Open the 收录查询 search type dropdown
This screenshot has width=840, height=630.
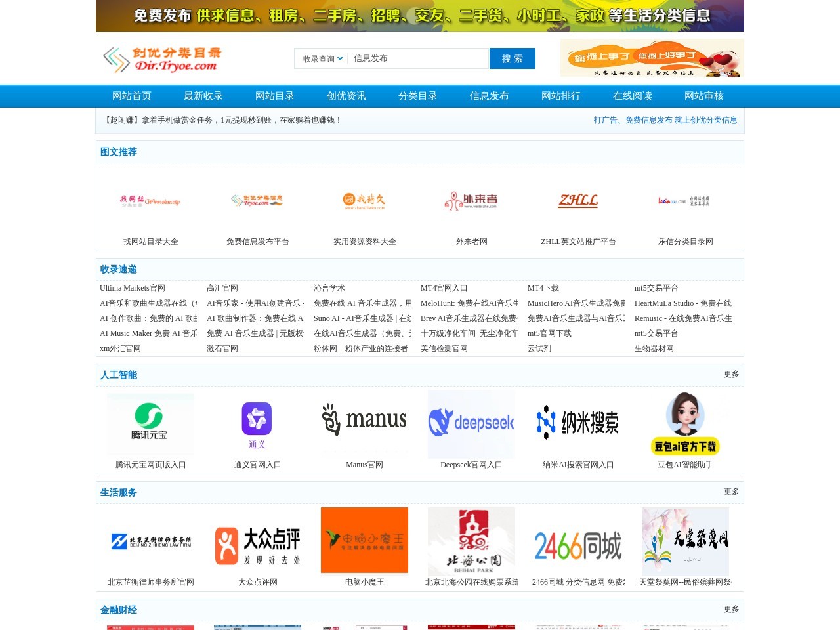click(322, 58)
